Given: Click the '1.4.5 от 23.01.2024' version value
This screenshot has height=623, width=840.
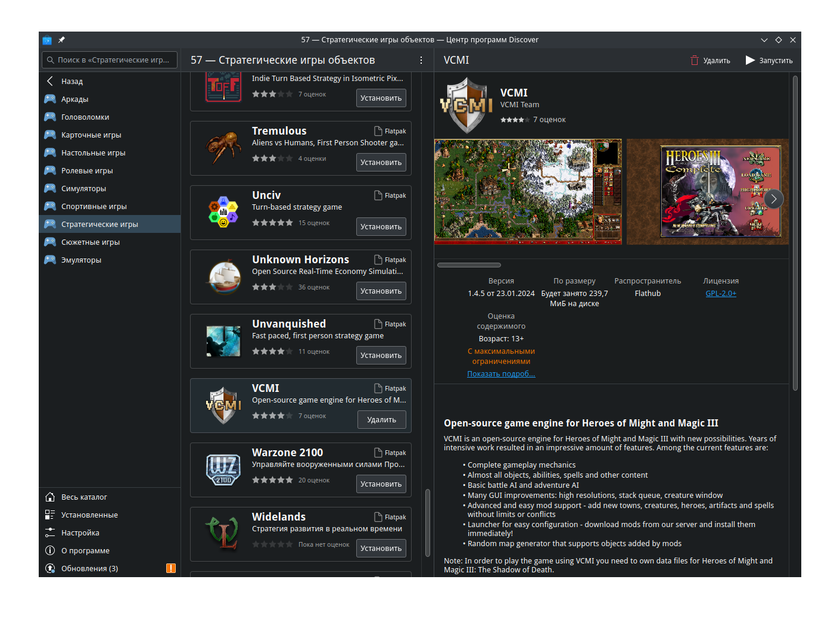Looking at the screenshot, I should [501, 294].
